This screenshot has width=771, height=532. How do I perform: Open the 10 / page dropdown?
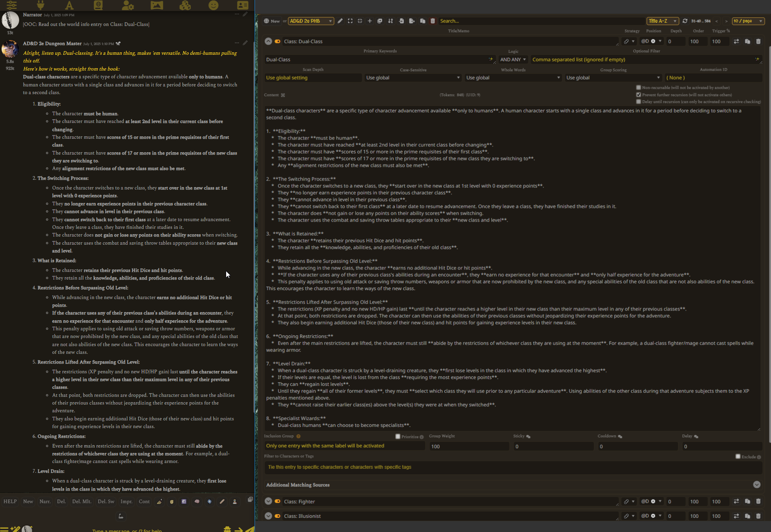tap(748, 21)
